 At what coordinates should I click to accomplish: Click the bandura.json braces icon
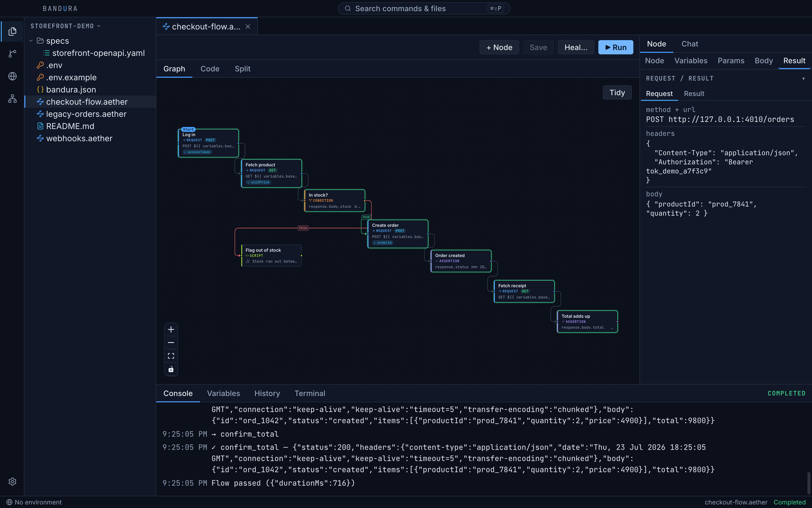click(40, 89)
